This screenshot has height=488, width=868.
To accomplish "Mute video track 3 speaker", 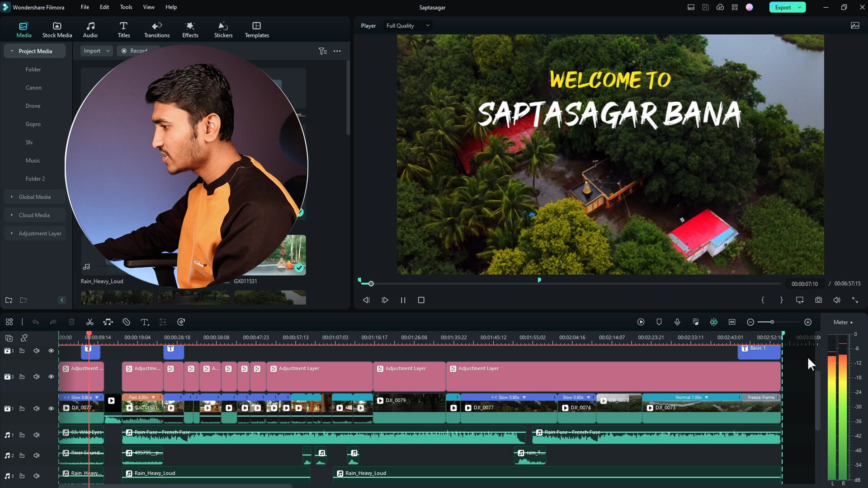I will (x=37, y=351).
